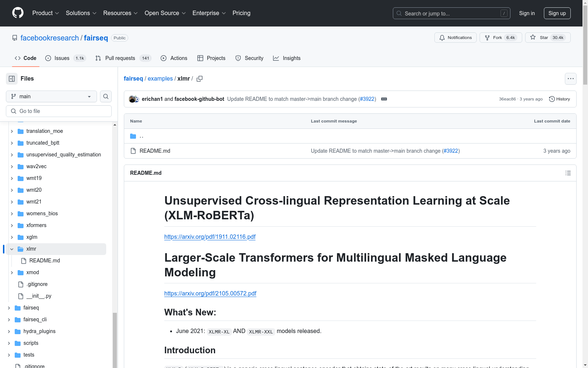The height and width of the screenshot is (368, 588).
Task: Open the arxiv 2105.00572 PDF link
Action: pos(210,293)
